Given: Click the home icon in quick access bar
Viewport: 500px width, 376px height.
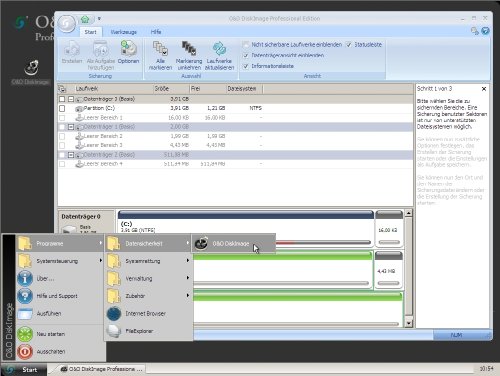Looking at the screenshot, I should (x=85, y=19).
